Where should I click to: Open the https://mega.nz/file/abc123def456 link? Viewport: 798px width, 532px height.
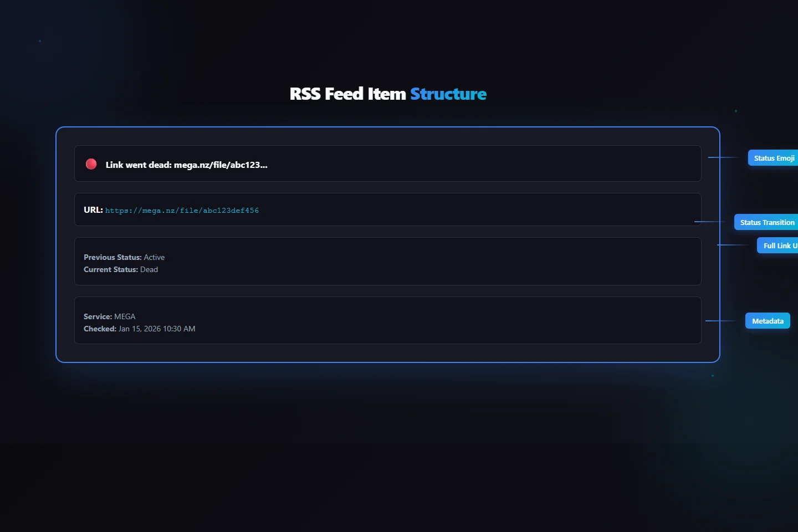182,211
